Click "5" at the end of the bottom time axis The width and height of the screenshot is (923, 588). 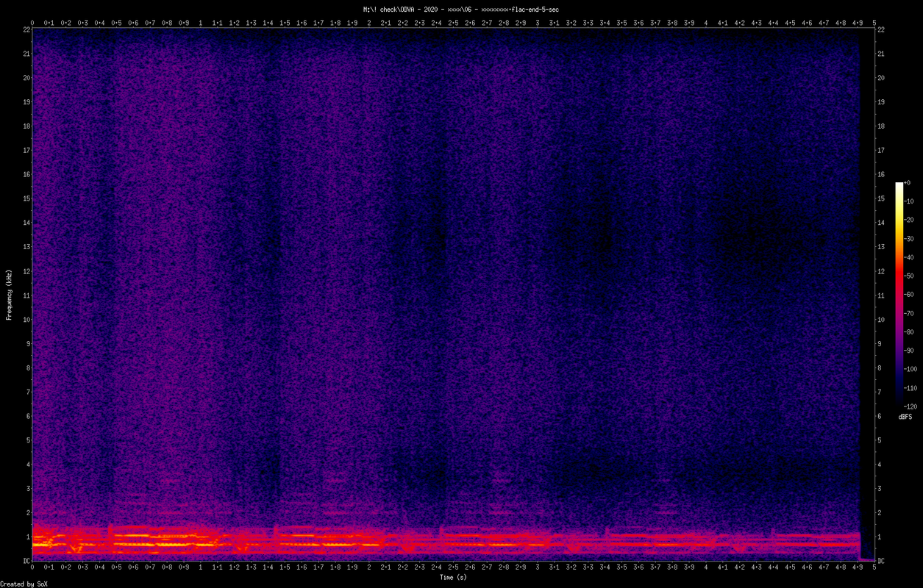874,567
